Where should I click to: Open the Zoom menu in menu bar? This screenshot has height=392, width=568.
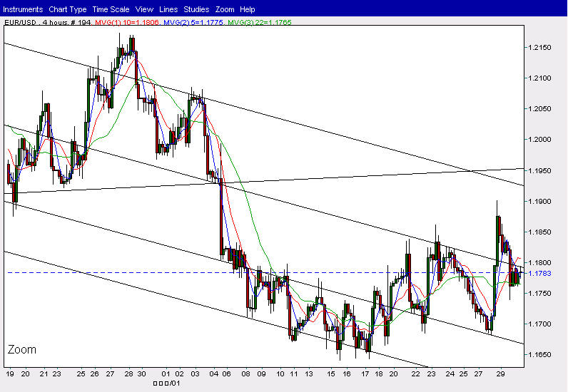coord(225,9)
